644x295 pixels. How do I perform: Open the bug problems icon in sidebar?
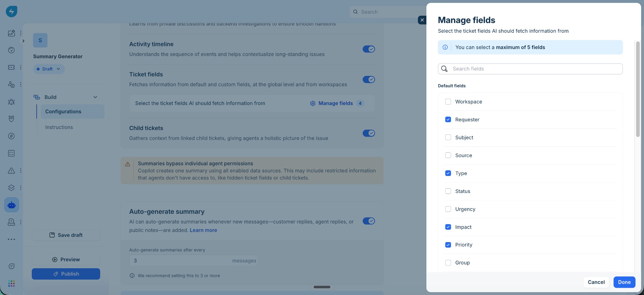click(11, 102)
